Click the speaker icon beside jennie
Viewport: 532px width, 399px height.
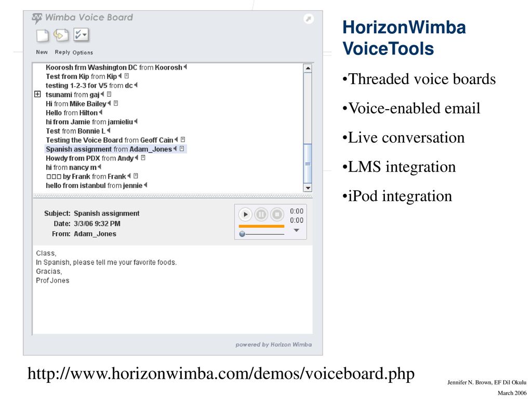click(x=145, y=185)
